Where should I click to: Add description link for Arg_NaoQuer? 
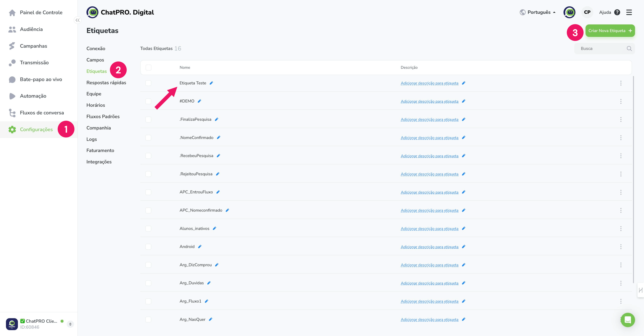coord(429,320)
